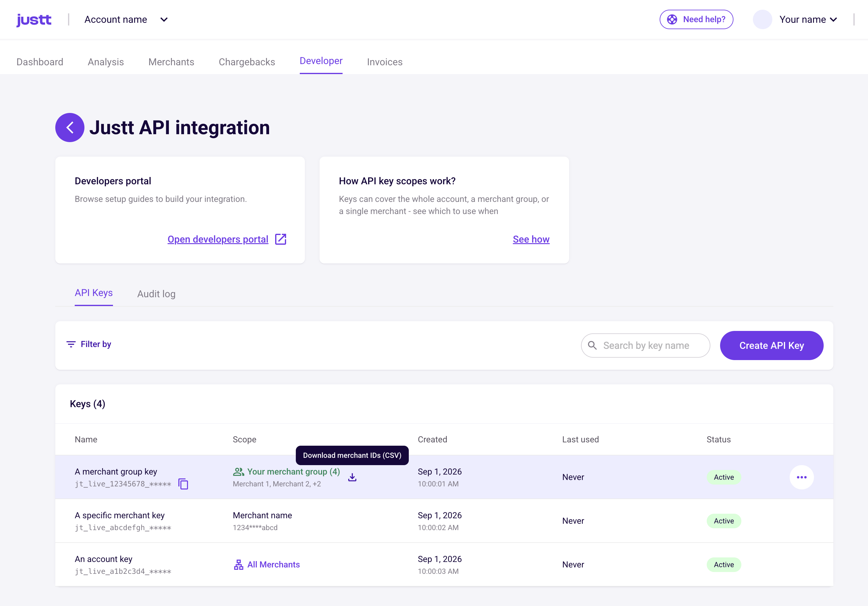
Task: Click the Need help? button
Action: point(696,19)
